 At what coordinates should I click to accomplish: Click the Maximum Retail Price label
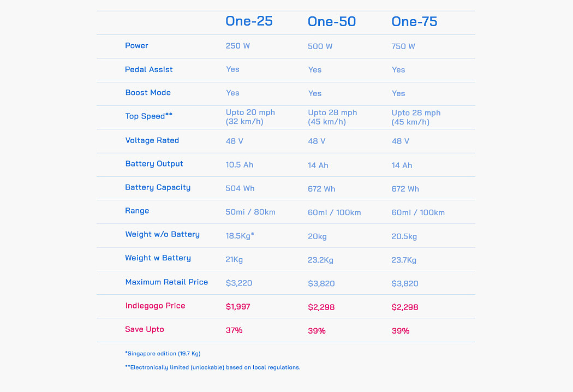(x=166, y=282)
